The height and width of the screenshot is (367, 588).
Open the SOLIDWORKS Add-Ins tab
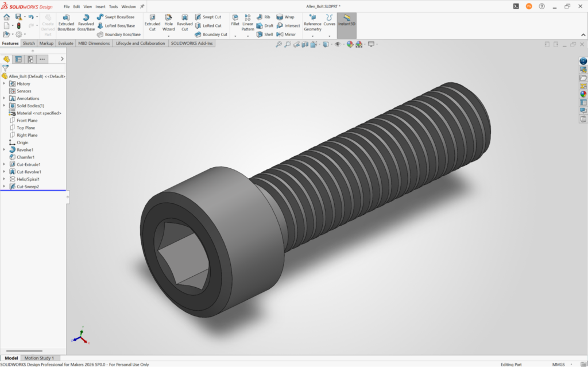pyautogui.click(x=192, y=43)
